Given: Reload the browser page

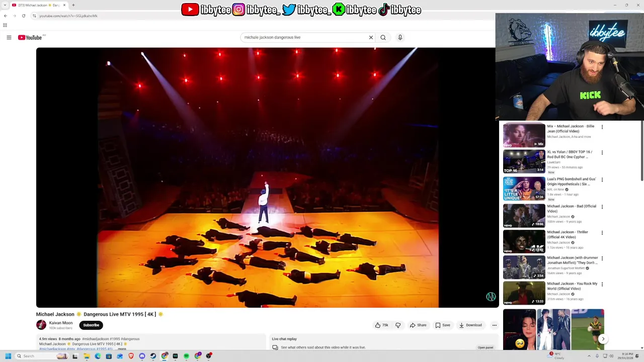Looking at the screenshot, I should (x=23, y=16).
